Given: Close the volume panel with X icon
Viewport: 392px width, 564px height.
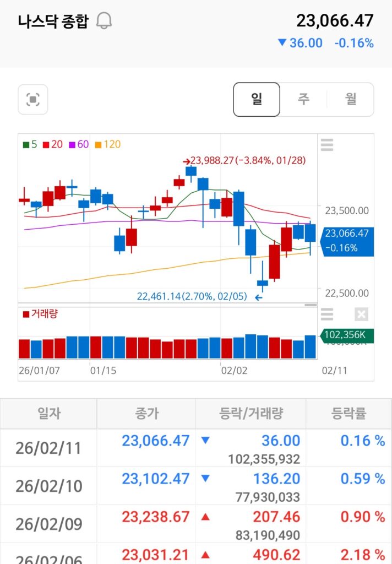Looking at the screenshot, I should (361, 314).
